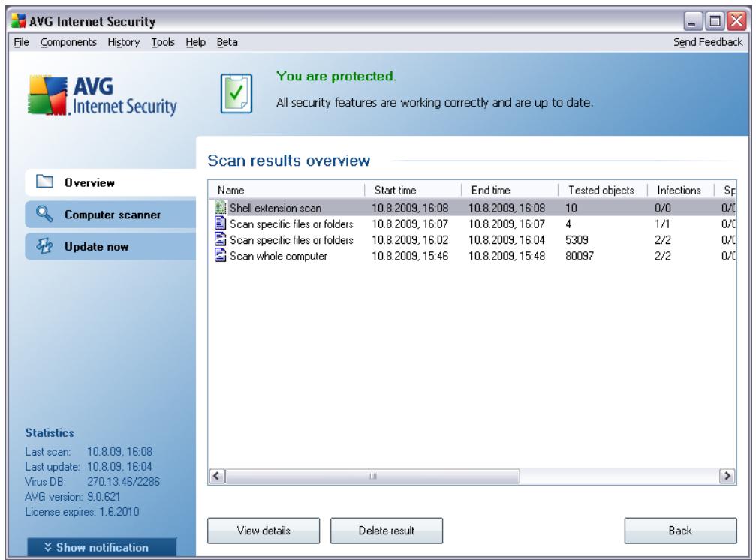756x560 pixels.
Task: Click the Last update statistic value
Action: pyautogui.click(x=119, y=466)
